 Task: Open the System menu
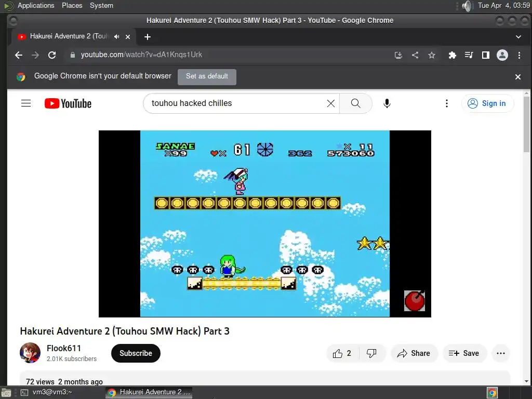[x=101, y=5]
